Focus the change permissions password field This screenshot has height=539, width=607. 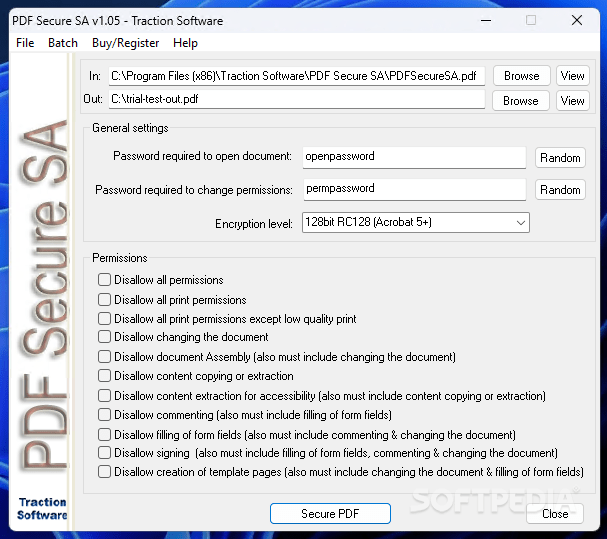[415, 189]
